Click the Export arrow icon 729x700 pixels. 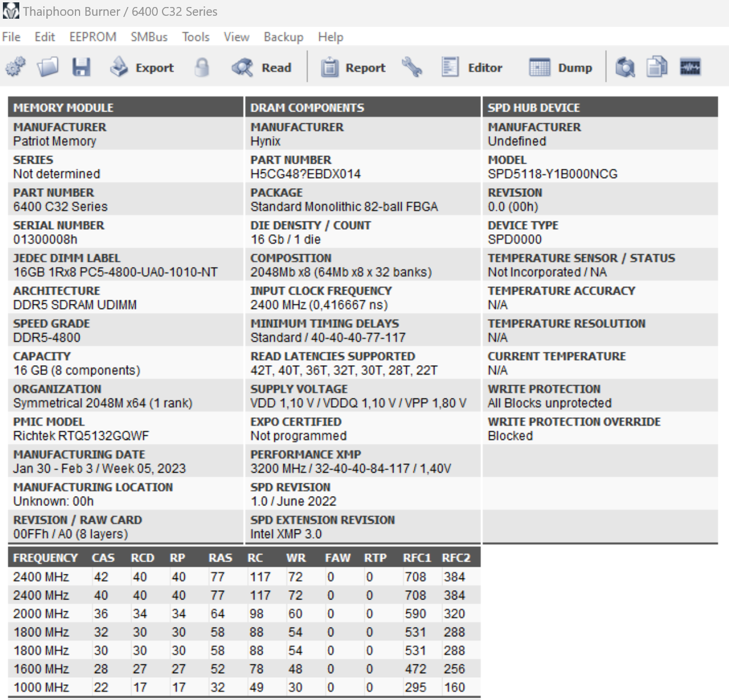pos(119,66)
